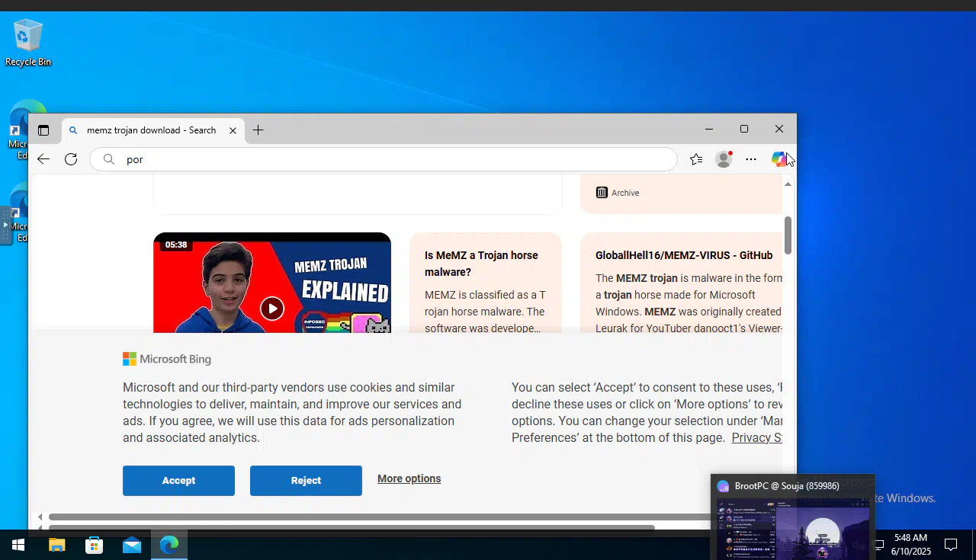Open Settings and more ellipsis menu
Image resolution: width=976 pixels, height=560 pixels.
coord(751,159)
